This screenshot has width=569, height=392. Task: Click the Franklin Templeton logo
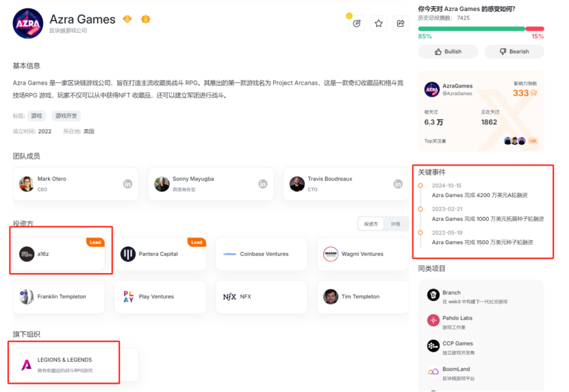27,297
